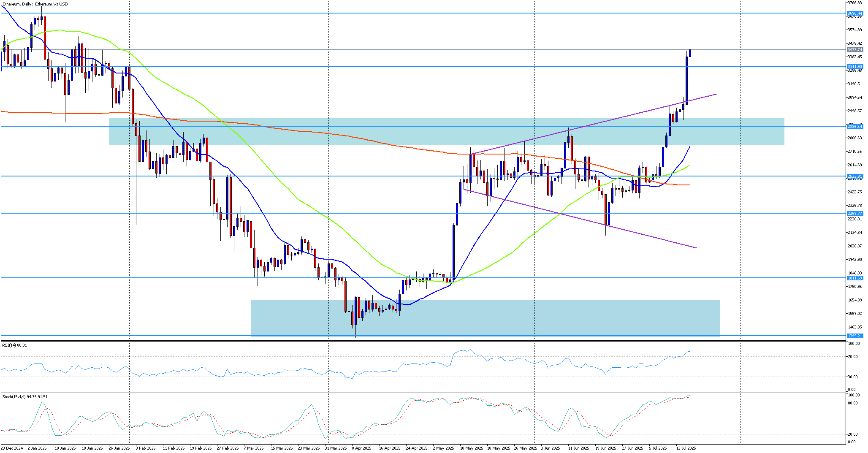This screenshot has height=453, width=868.
Task: Select the upper light-blue resistance zone rectangle
Action: pyautogui.click(x=447, y=131)
